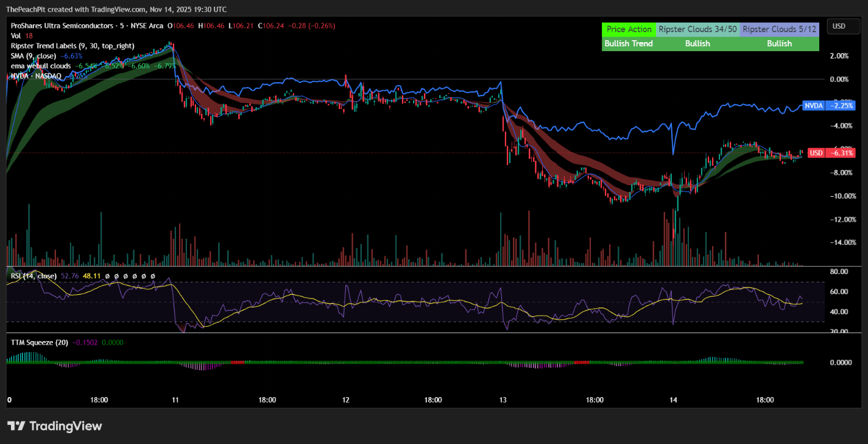Image resolution: width=868 pixels, height=444 pixels.
Task: Click the TTM Squeeze value −0.1502
Action: pyautogui.click(x=84, y=342)
